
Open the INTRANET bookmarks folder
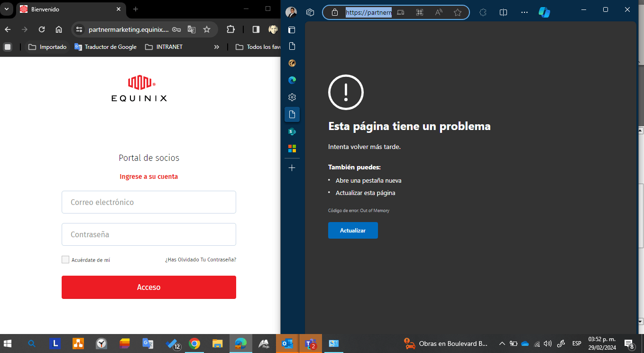(164, 47)
